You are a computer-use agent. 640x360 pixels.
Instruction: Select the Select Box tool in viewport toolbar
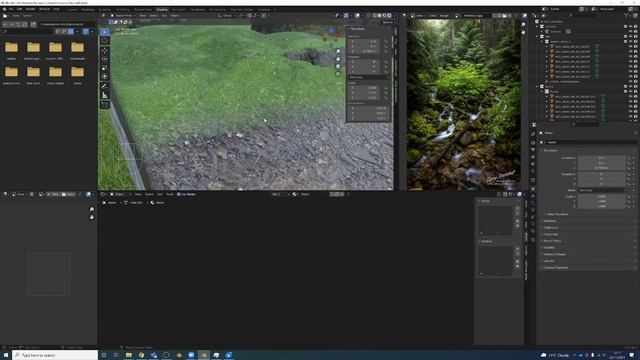(x=105, y=32)
